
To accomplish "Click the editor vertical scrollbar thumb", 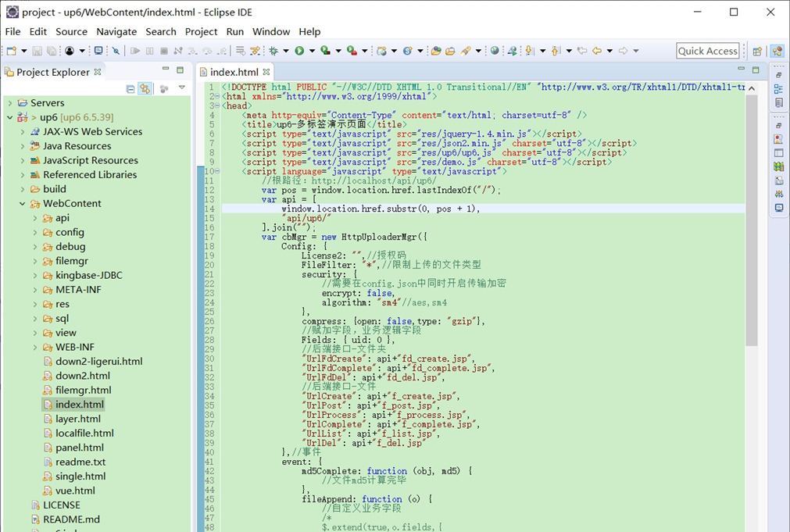I will [751, 220].
